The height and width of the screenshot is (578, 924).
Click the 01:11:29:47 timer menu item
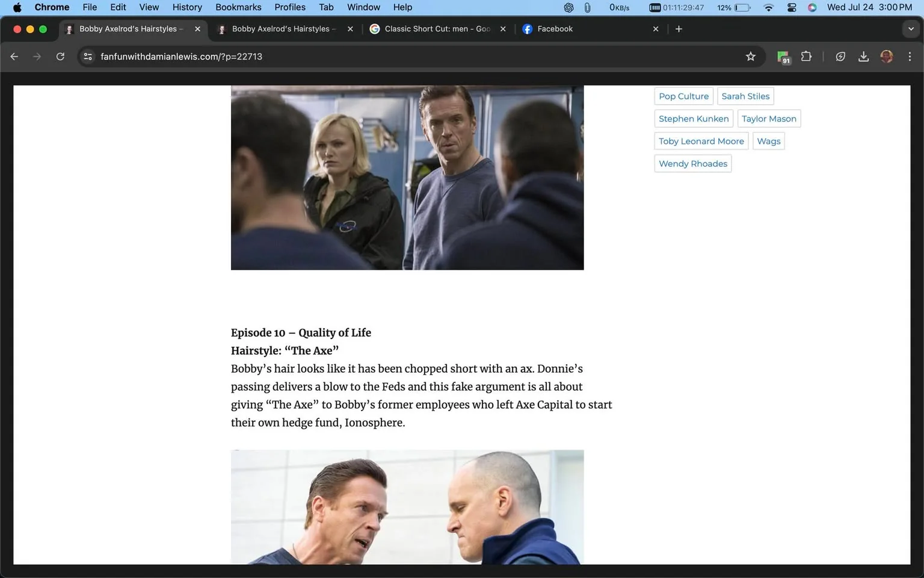676,7
